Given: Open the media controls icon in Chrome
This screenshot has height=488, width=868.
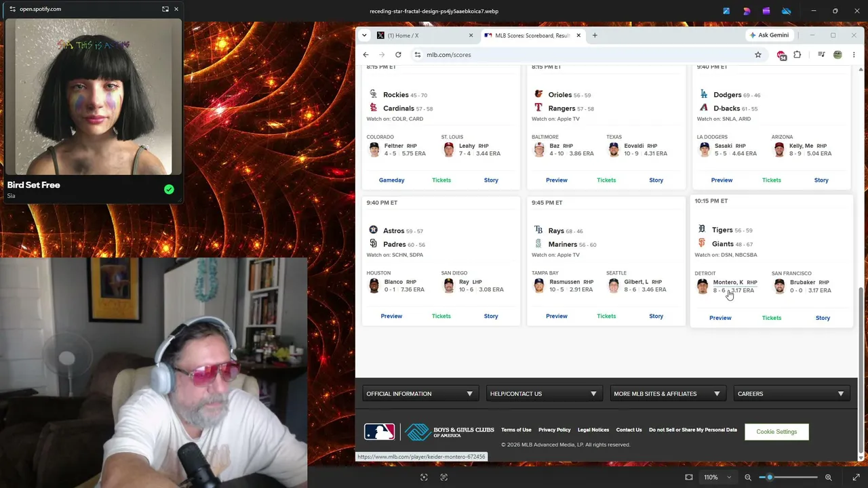Looking at the screenshot, I should pyautogui.click(x=821, y=55).
